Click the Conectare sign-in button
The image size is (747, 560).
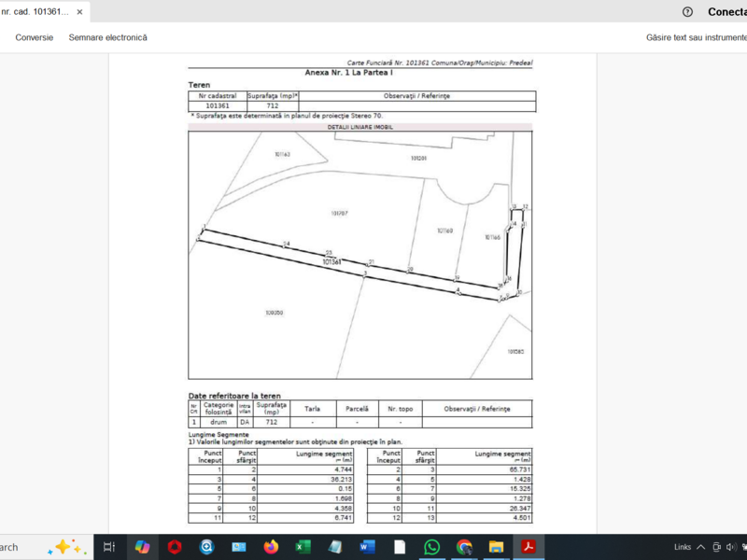click(727, 12)
